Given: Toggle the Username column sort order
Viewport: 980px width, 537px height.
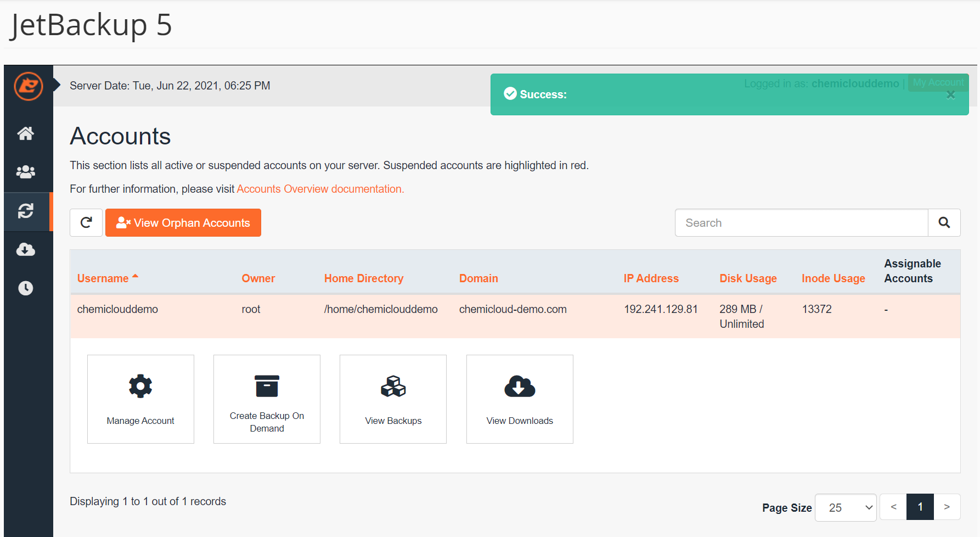Looking at the screenshot, I should point(104,278).
